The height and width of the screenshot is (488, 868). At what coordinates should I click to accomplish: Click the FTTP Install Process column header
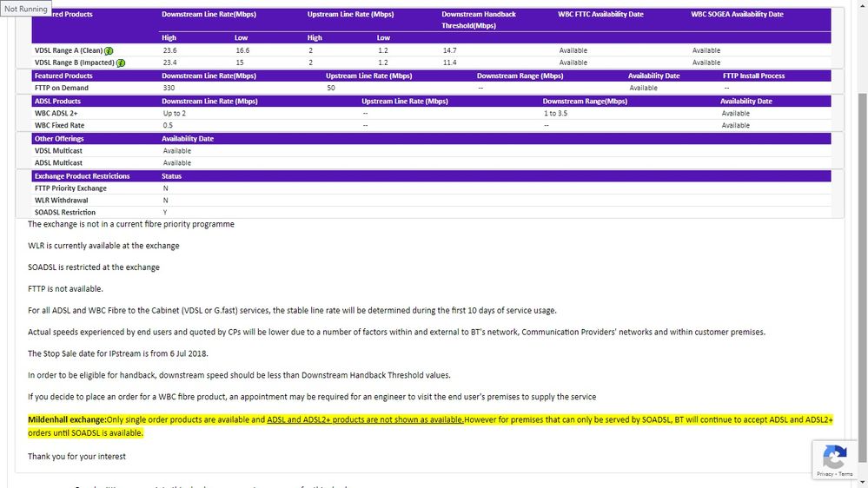(x=753, y=76)
